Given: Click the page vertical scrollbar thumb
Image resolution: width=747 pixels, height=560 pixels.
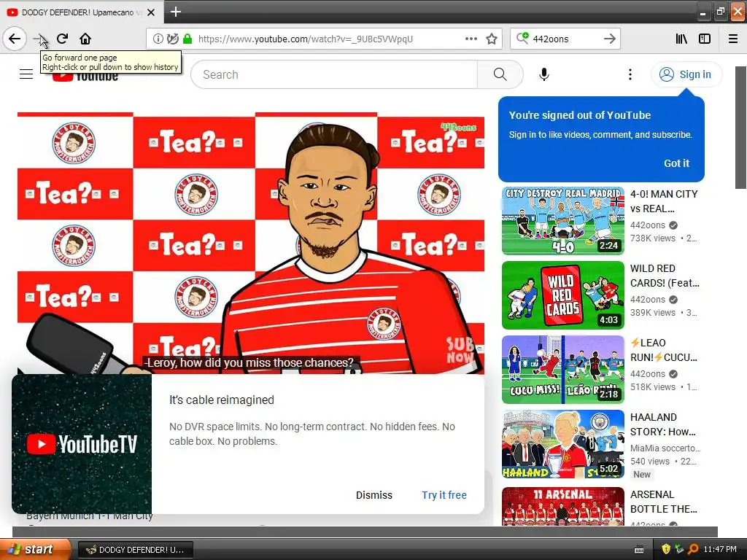Looking at the screenshot, I should click(741, 128).
